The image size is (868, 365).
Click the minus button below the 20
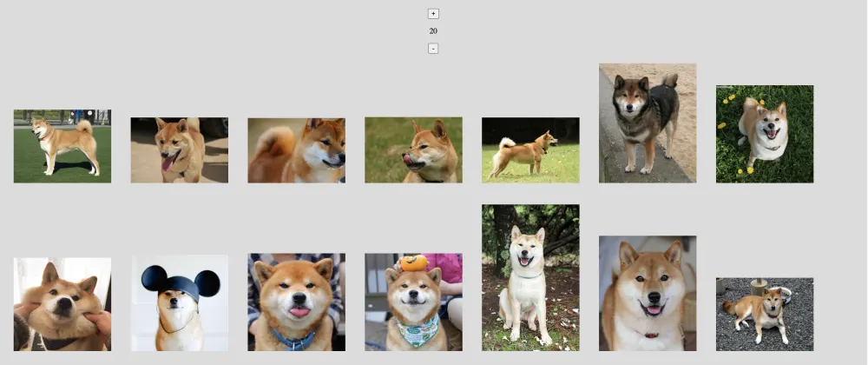(x=433, y=49)
